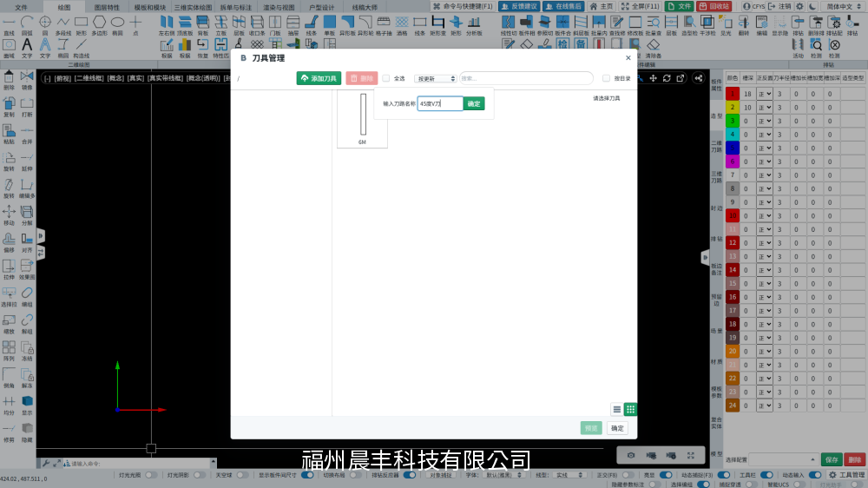
Task: Open settings gear in top bar
Action: pyautogui.click(x=800, y=6)
